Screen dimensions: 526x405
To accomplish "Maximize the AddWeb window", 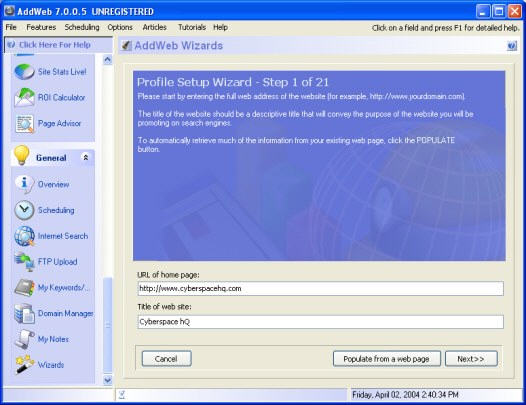I will (x=499, y=12).
